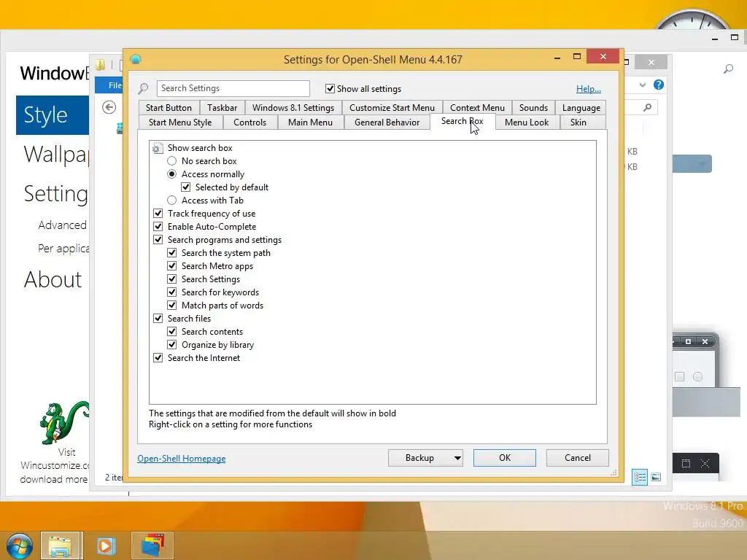This screenshot has width=747, height=560.
Task: Switch to the Sounds tab
Action: pyautogui.click(x=533, y=108)
